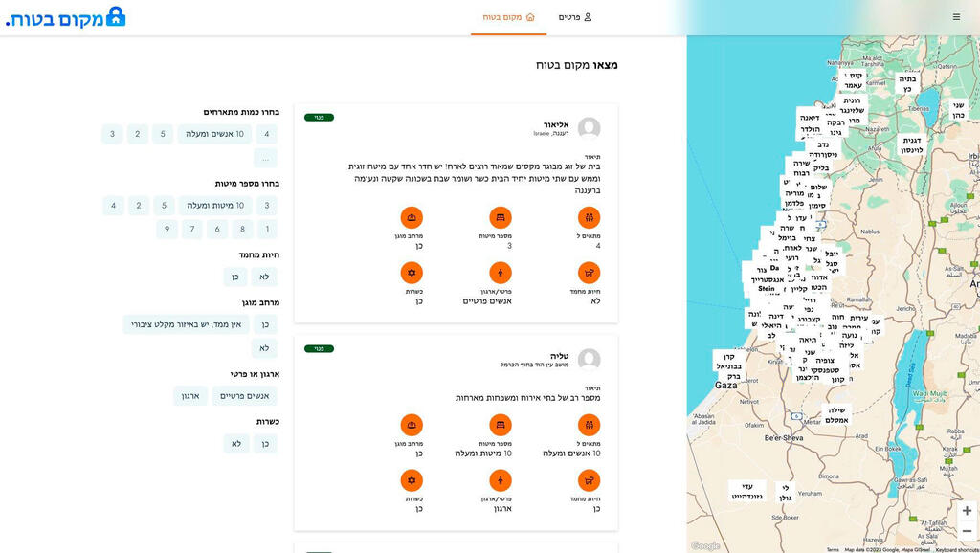Click the 'Terms' link on the map

[x=833, y=549]
